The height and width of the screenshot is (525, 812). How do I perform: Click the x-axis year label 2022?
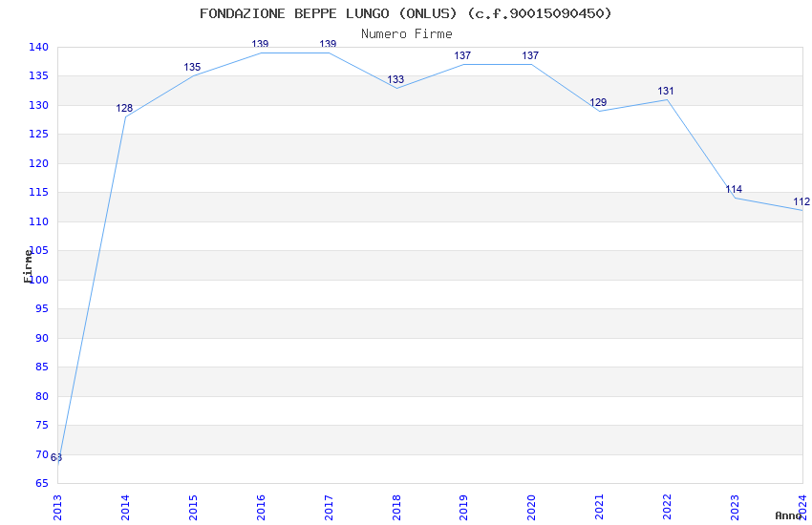(x=667, y=507)
